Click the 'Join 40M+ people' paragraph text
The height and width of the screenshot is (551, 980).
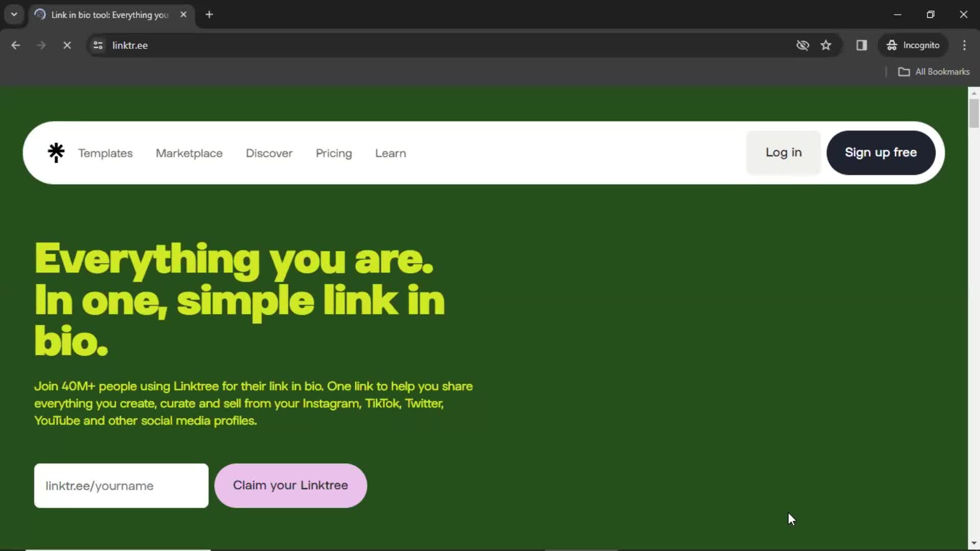tap(253, 403)
